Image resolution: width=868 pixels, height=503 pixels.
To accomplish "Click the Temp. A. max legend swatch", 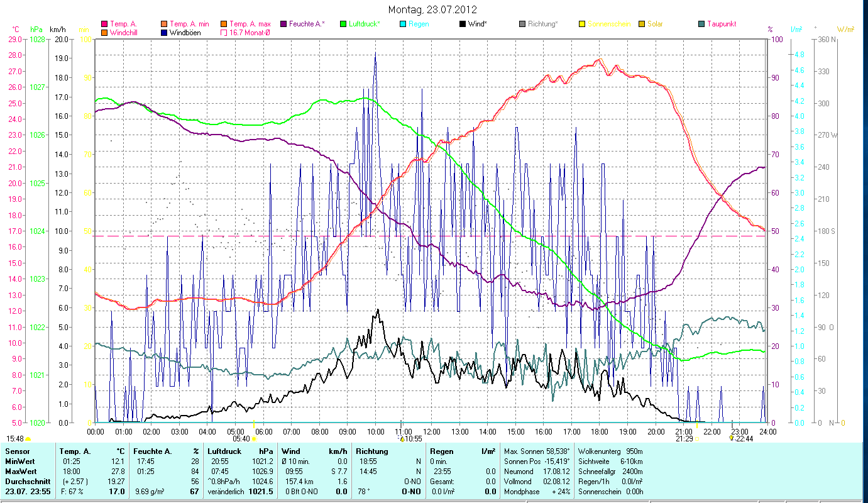I will coord(224,24).
